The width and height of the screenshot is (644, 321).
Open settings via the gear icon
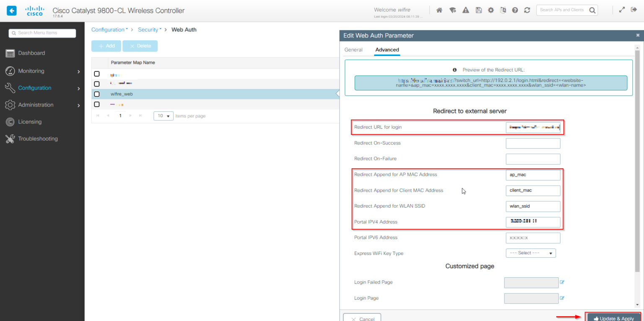491,9
